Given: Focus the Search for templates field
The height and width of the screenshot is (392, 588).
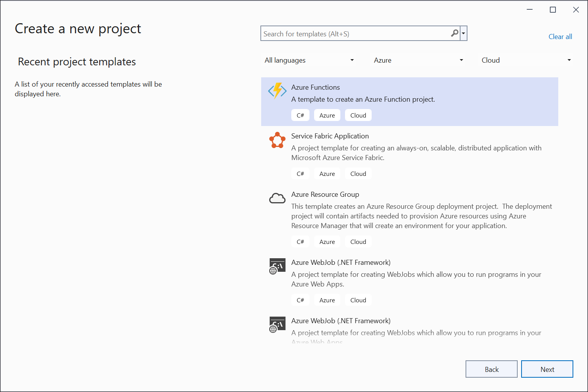Looking at the screenshot, I should pyautogui.click(x=355, y=34).
